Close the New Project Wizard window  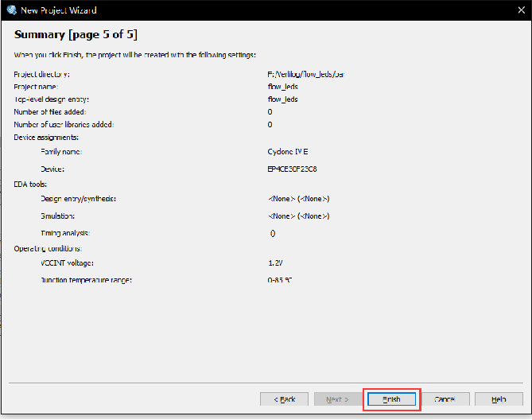coord(522,10)
